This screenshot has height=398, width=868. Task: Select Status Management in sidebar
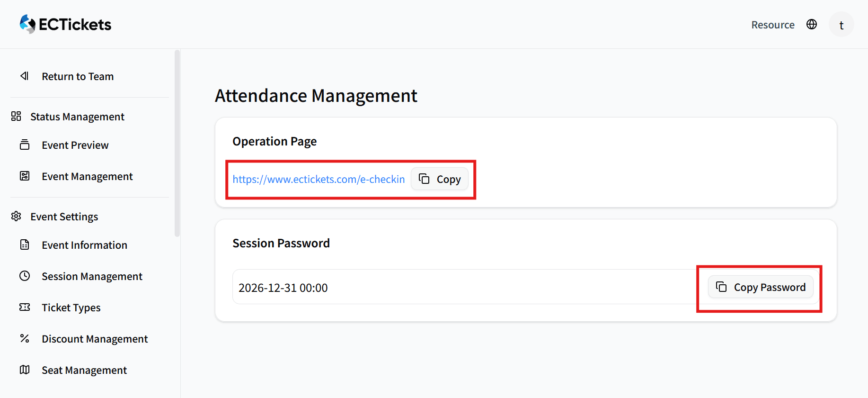coord(77,117)
